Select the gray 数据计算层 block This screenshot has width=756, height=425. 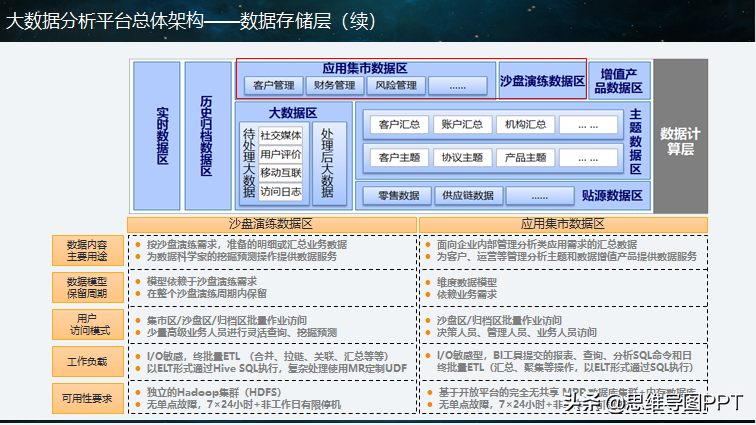click(x=680, y=136)
